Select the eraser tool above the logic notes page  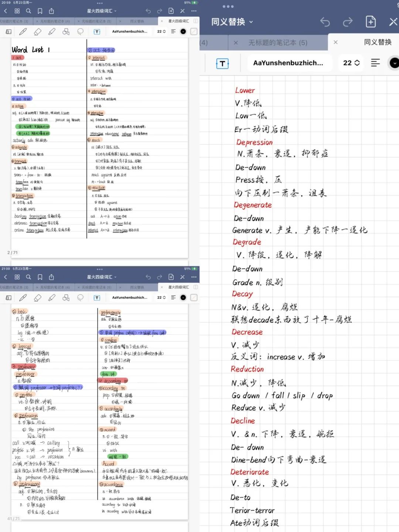[x=37, y=298]
